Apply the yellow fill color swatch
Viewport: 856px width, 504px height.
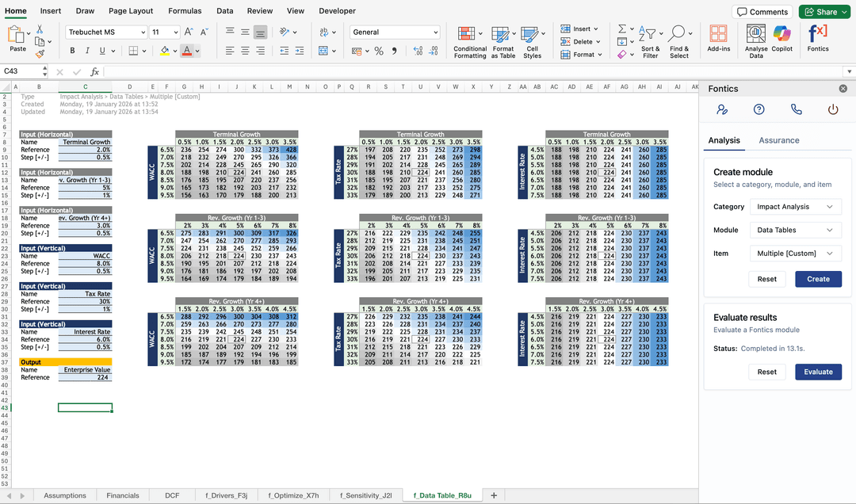[164, 51]
